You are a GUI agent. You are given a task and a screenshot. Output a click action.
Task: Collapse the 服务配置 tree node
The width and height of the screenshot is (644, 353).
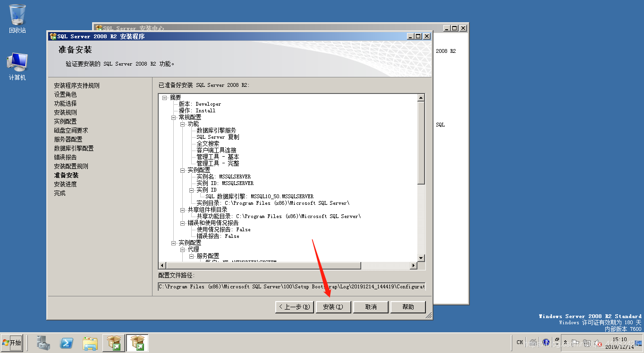(x=191, y=256)
